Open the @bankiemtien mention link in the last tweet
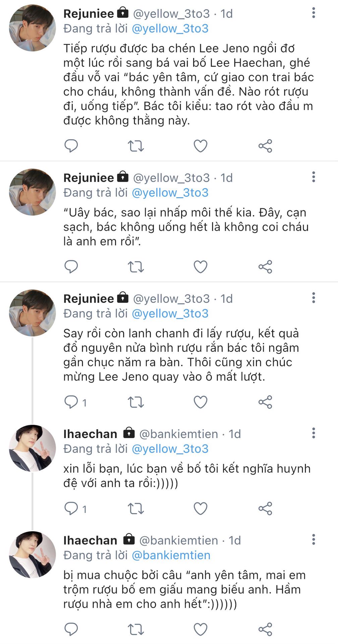Viewport: 338px width, 644px height. point(171,555)
